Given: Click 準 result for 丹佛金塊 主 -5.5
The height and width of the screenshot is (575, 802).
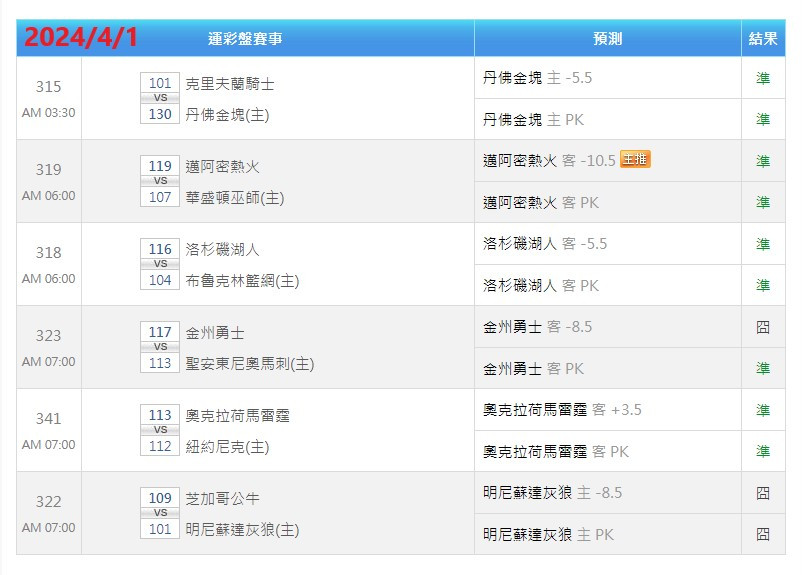Looking at the screenshot, I should coord(763,78).
